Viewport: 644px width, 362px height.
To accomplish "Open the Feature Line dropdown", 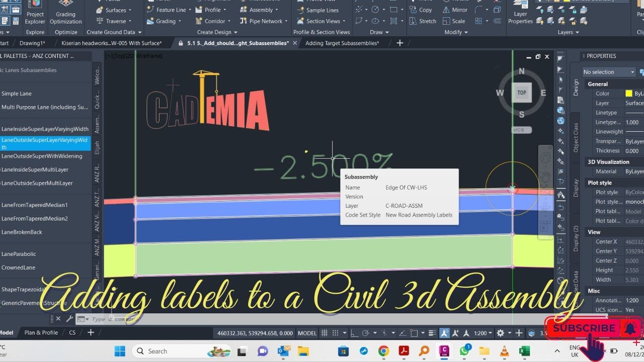I will click(170, 10).
